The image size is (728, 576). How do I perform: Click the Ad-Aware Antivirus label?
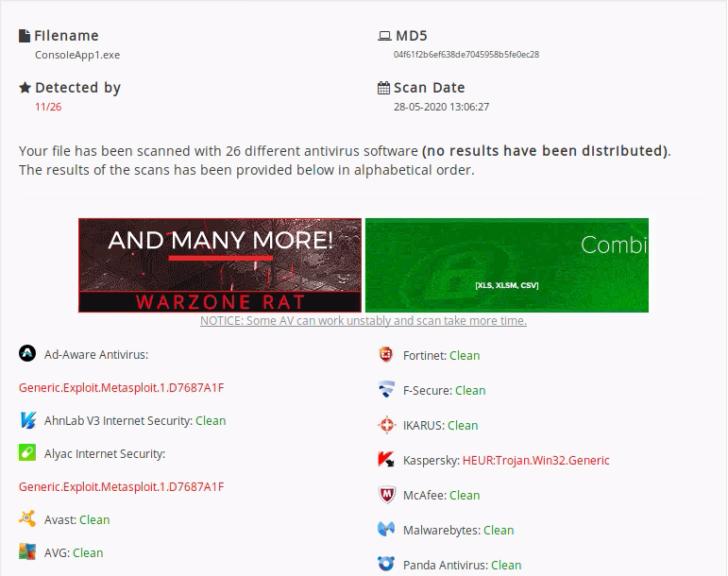pos(96,355)
